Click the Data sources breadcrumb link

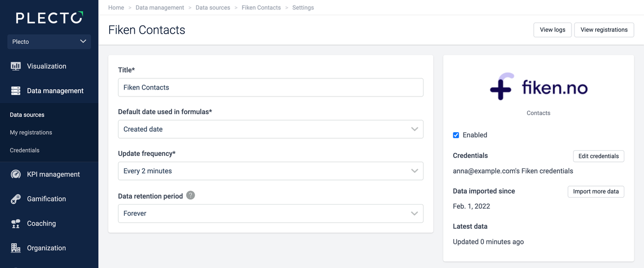pos(213,8)
